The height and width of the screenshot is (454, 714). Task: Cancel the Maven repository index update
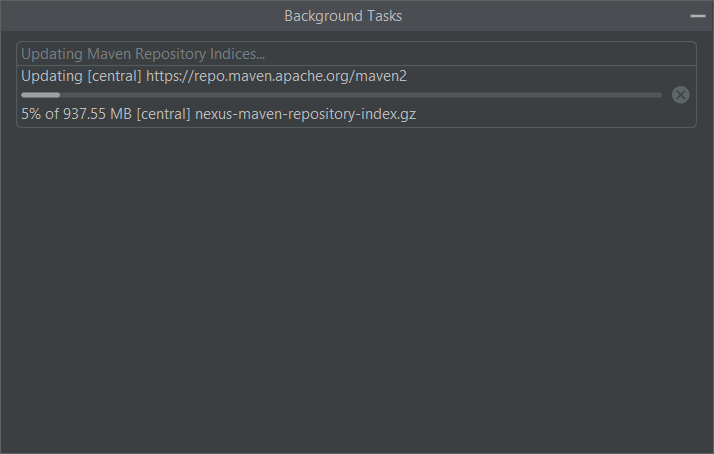(x=680, y=95)
